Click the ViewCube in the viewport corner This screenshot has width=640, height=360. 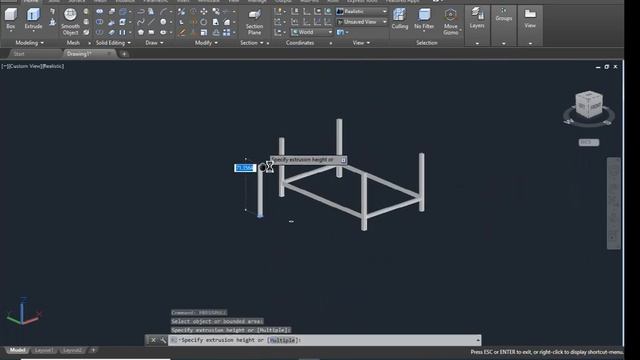pyautogui.click(x=589, y=105)
